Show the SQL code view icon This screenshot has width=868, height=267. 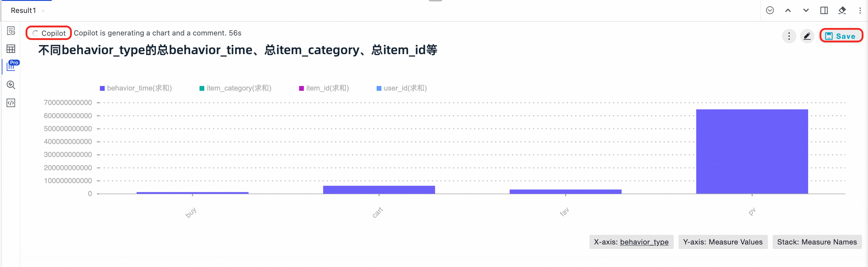pyautogui.click(x=11, y=103)
